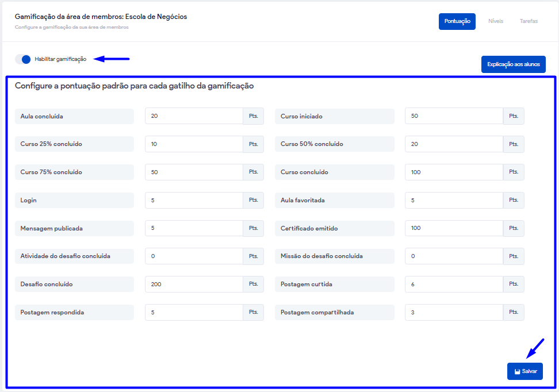This screenshot has height=392, width=559.
Task: Click the Certificado emitido points input
Action: point(454,228)
